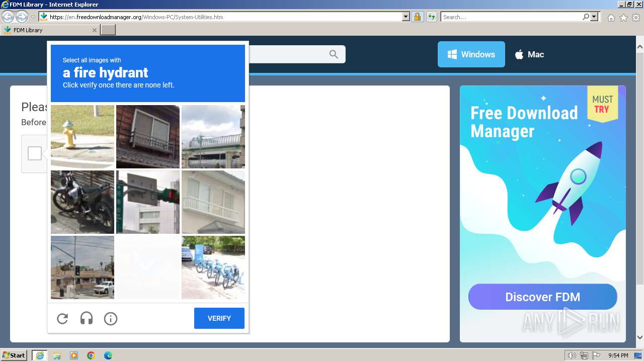644x362 pixels.
Task: Open the recent pages dropdown arrow
Action: tap(33, 17)
